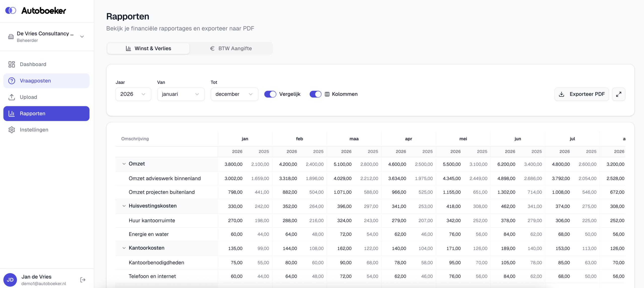Click the Vraagposten question mark icon

point(12,81)
